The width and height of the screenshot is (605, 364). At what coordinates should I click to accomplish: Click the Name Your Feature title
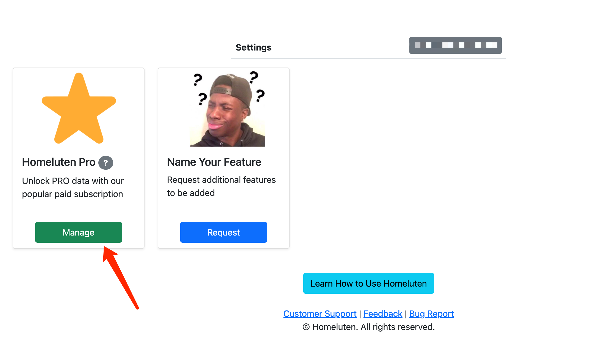214,162
